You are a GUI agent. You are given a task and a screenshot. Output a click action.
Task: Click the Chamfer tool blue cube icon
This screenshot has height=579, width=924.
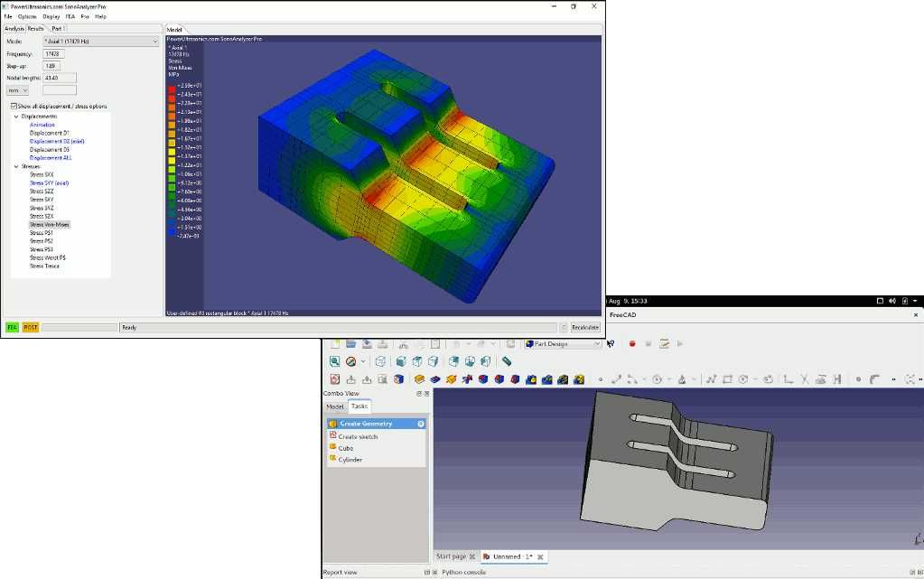tap(499, 379)
